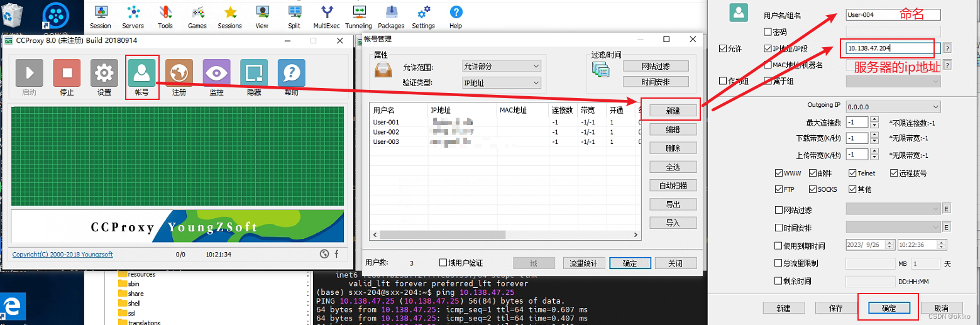Uncheck the FTP checkbox
This screenshot has height=325, width=980.
[779, 189]
